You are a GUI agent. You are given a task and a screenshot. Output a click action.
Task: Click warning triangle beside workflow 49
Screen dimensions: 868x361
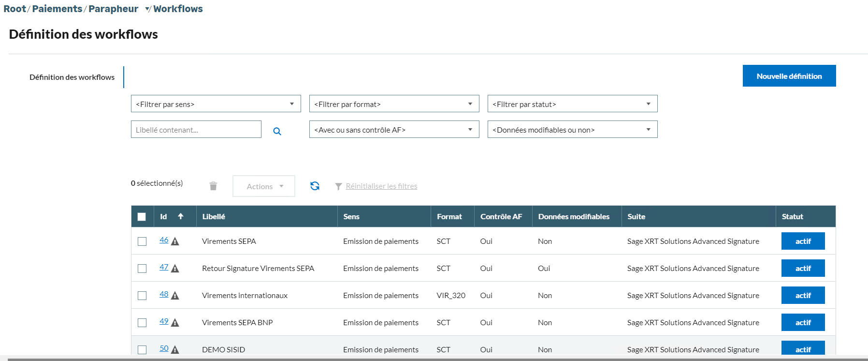tap(175, 323)
